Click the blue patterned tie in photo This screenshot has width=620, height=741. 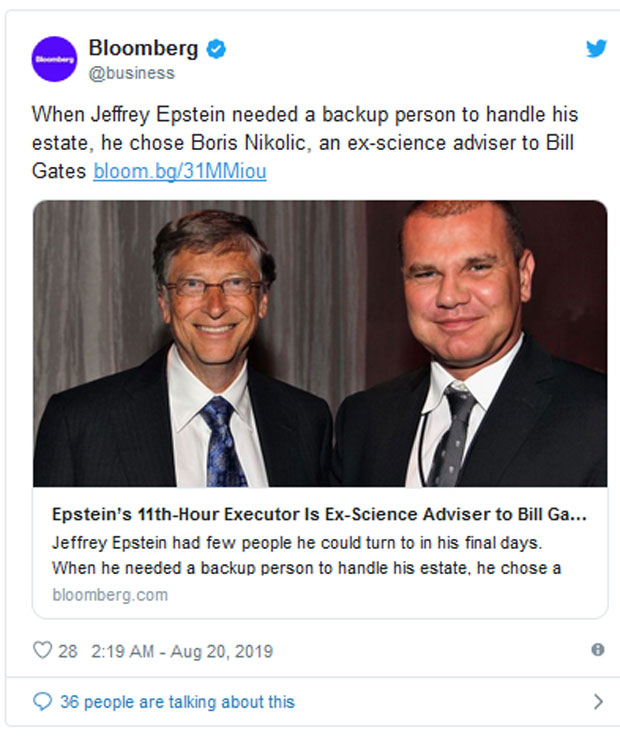(221, 443)
